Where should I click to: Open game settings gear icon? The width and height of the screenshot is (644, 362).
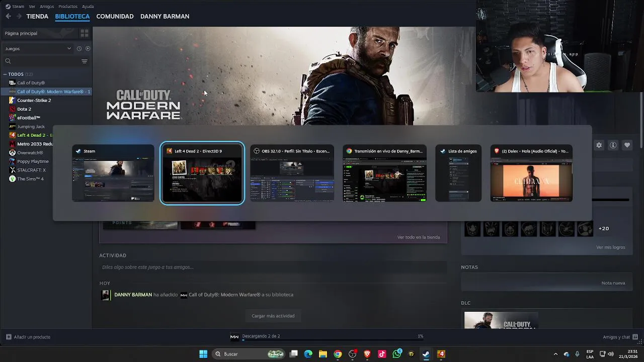tap(599, 145)
